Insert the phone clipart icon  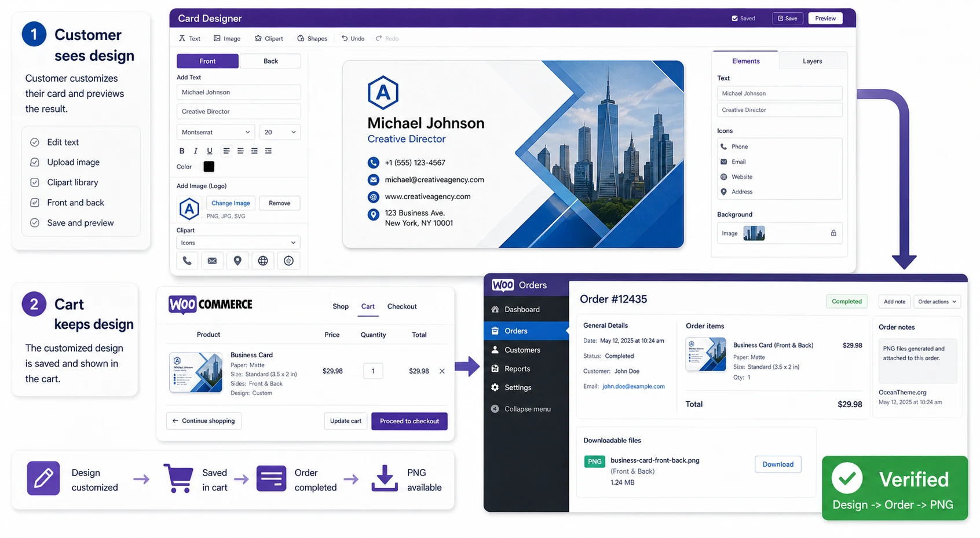(x=187, y=261)
